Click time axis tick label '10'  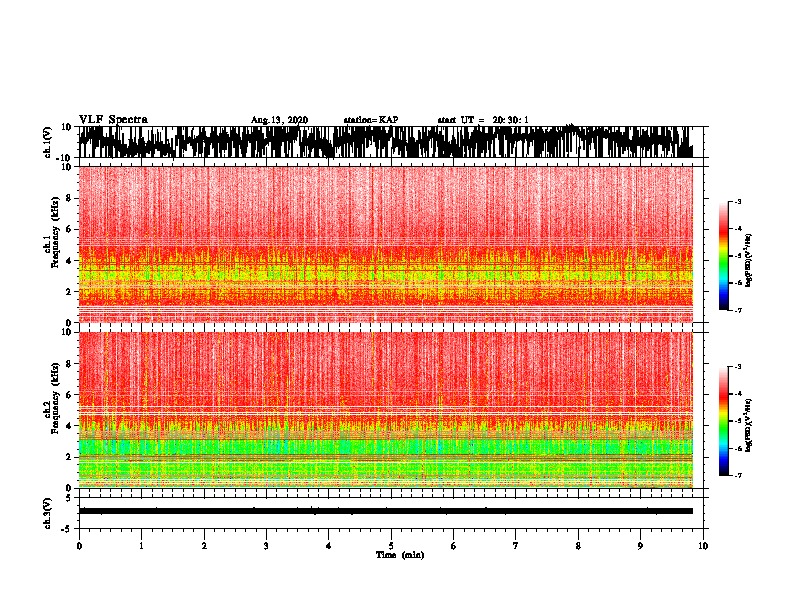tap(703, 546)
